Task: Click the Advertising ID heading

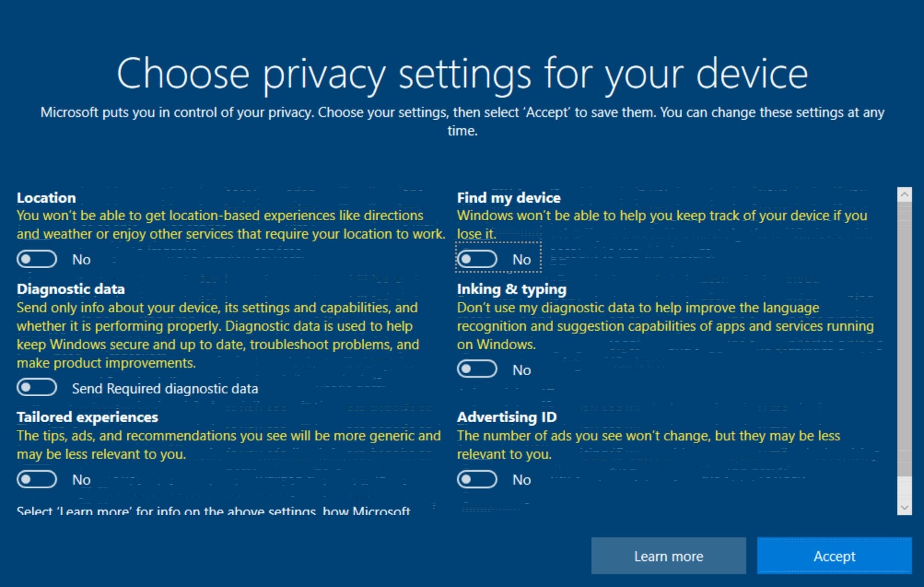Action: tap(507, 417)
